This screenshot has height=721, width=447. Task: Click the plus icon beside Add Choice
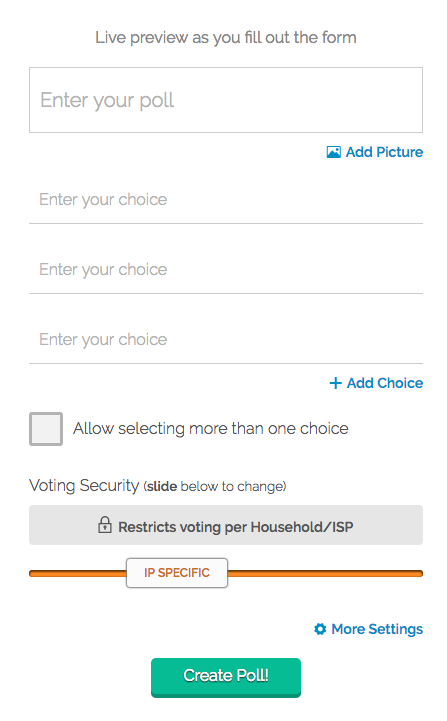tap(336, 383)
